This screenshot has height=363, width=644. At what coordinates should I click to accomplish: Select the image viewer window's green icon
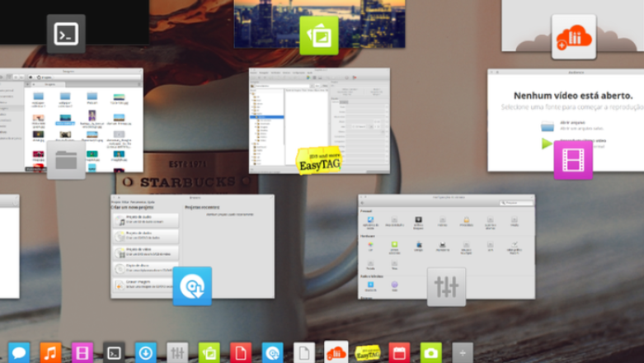(319, 35)
